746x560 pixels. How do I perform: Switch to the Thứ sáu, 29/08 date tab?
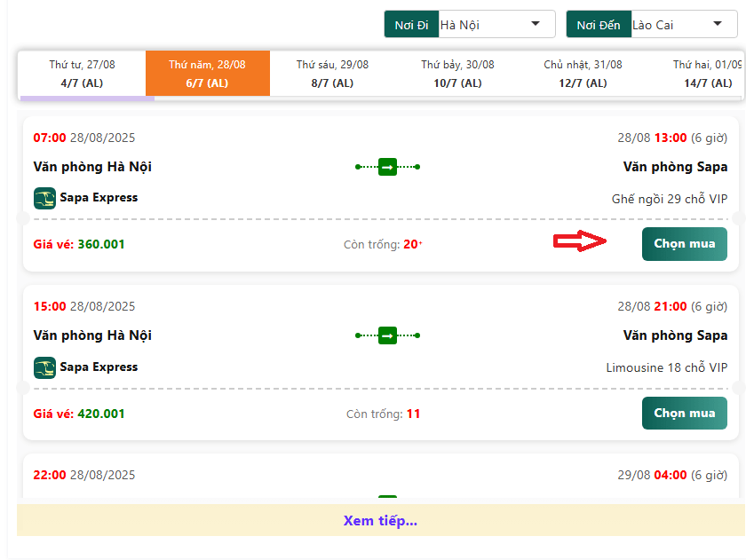coord(332,74)
